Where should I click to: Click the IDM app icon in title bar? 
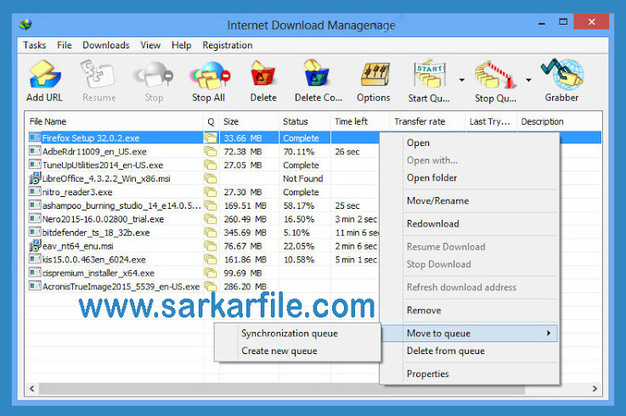coord(25,25)
